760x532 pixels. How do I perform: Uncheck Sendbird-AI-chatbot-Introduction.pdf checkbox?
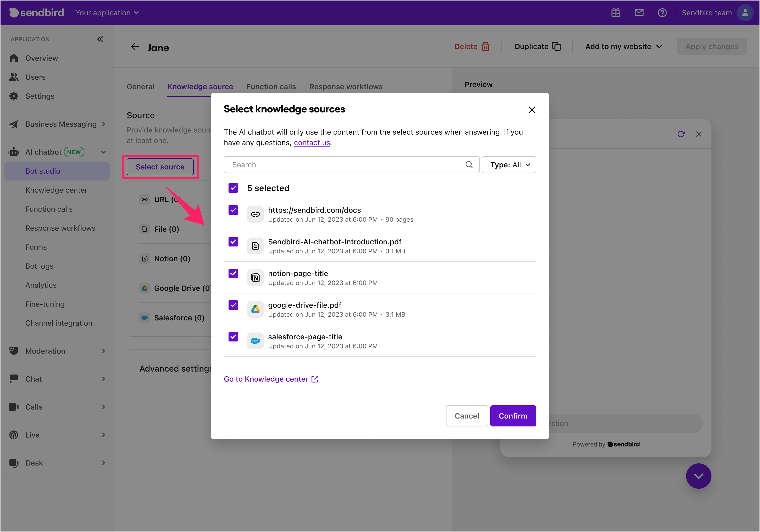233,242
